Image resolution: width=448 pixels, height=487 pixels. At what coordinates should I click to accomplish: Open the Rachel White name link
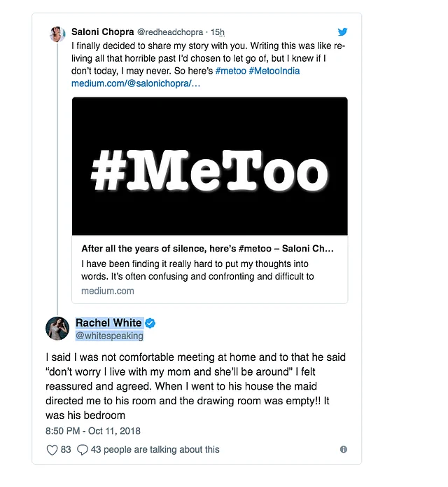point(108,323)
